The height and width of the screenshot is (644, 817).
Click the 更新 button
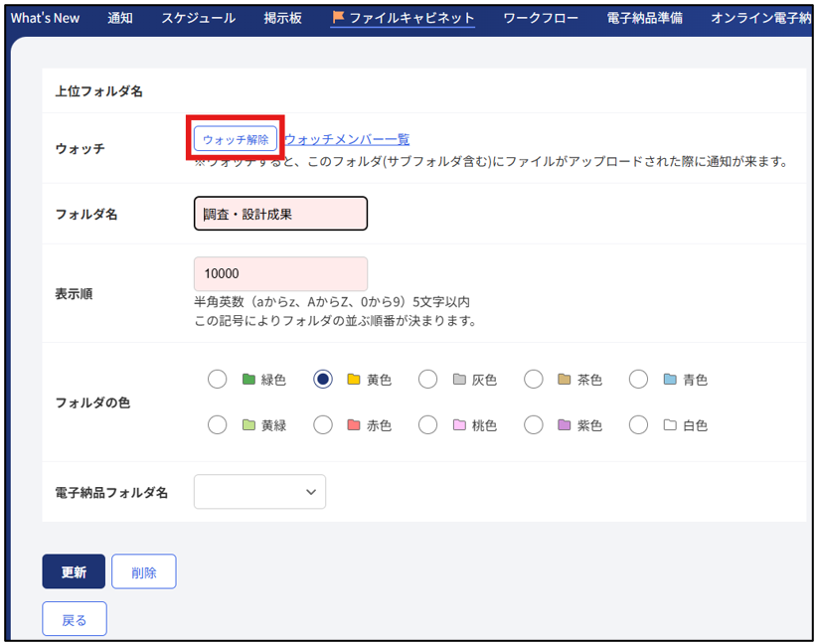(74, 571)
